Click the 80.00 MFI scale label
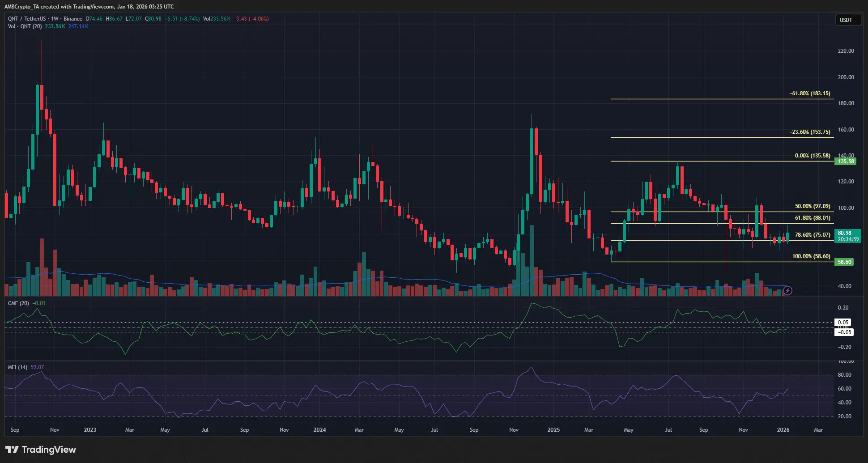The width and height of the screenshot is (868, 463). 844,375
